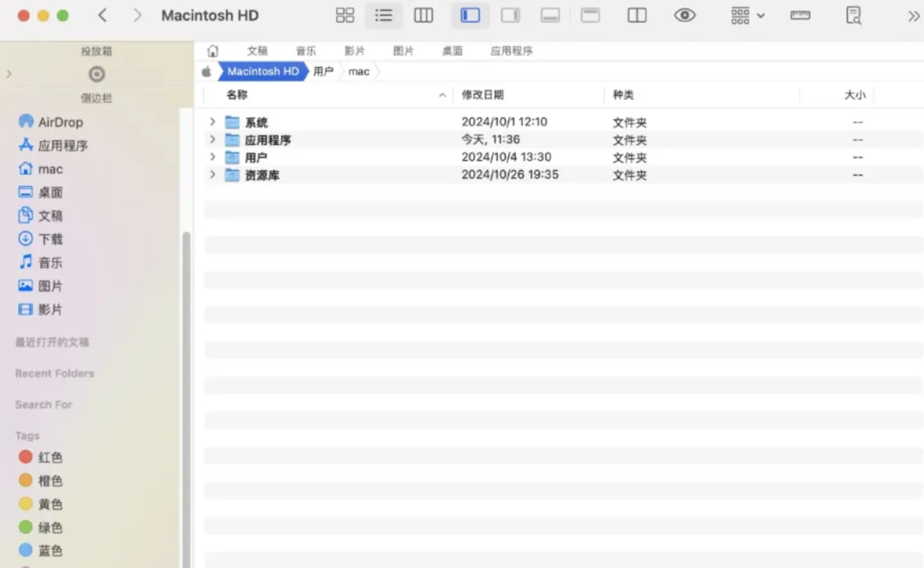Open 影片 in sidebar
Screen dimensions: 924x568
coord(41,310)
